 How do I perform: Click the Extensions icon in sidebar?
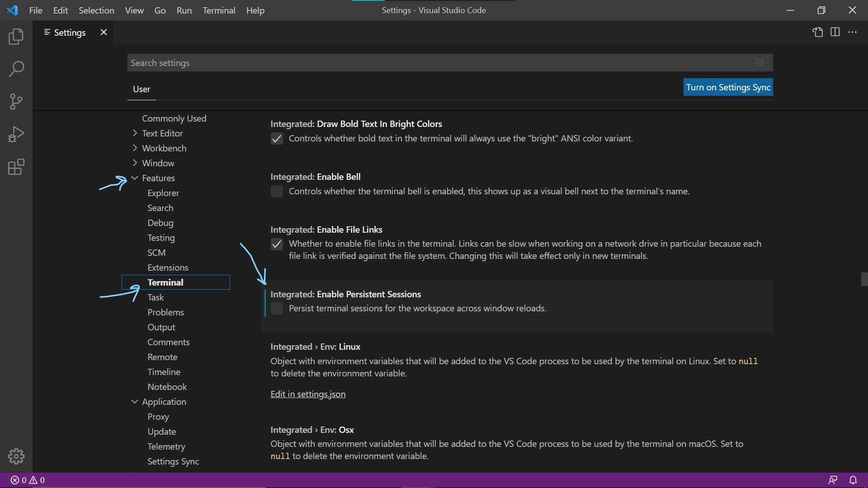(16, 167)
